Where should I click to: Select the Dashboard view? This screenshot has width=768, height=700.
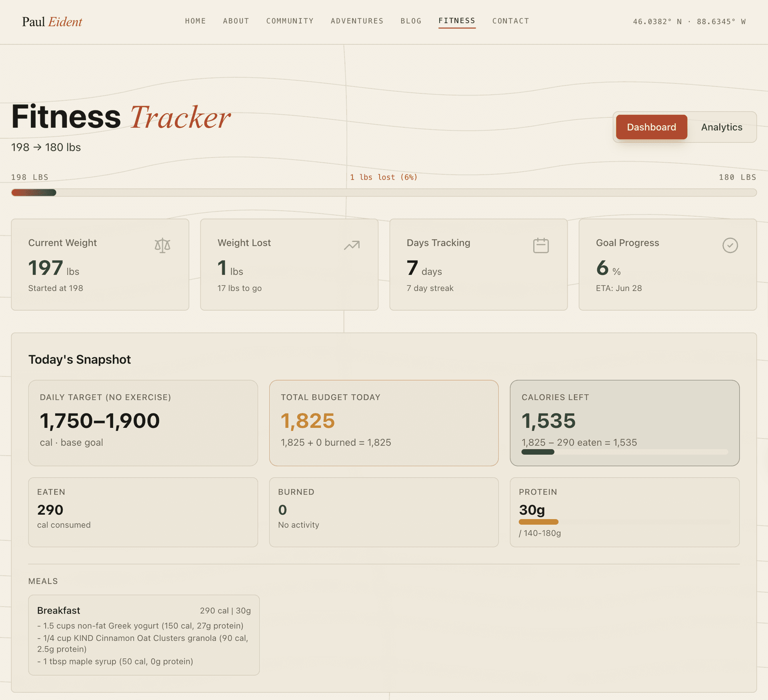[x=651, y=127]
